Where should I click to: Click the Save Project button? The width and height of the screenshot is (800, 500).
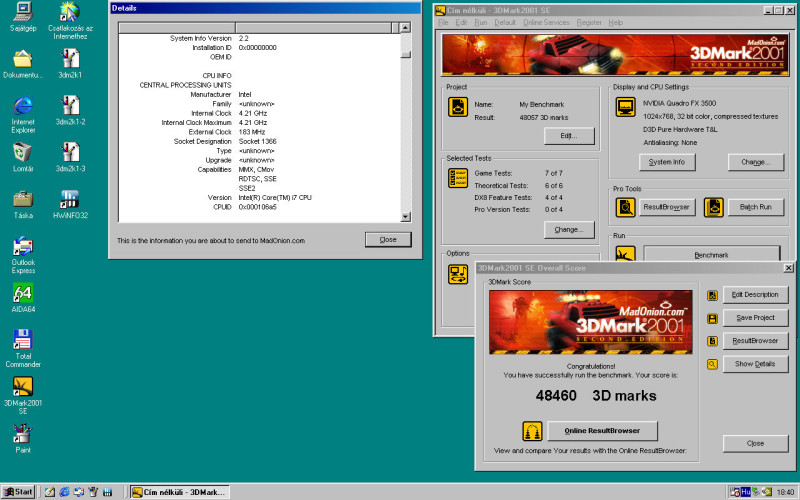pyautogui.click(x=755, y=318)
